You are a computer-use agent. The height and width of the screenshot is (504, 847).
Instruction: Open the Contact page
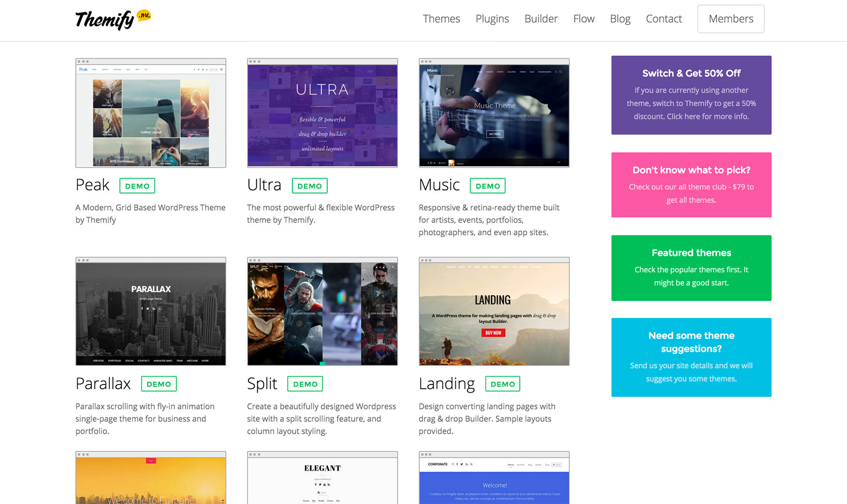pos(663,19)
